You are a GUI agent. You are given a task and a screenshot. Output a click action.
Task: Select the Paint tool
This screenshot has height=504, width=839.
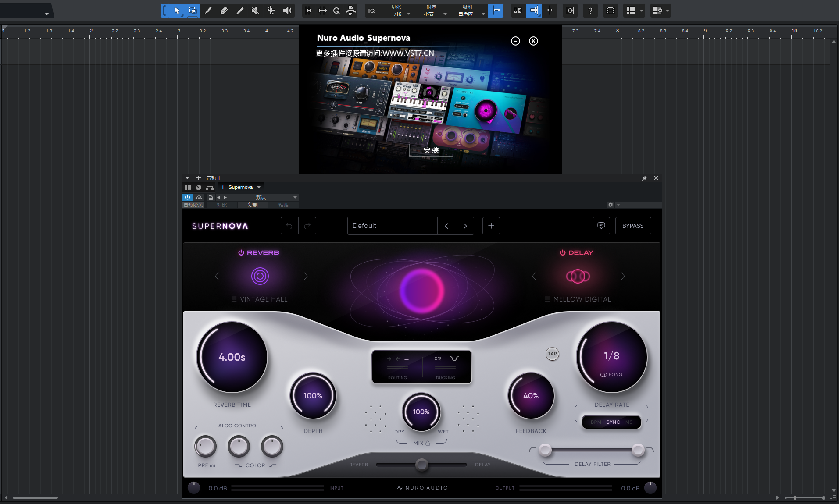pos(240,11)
